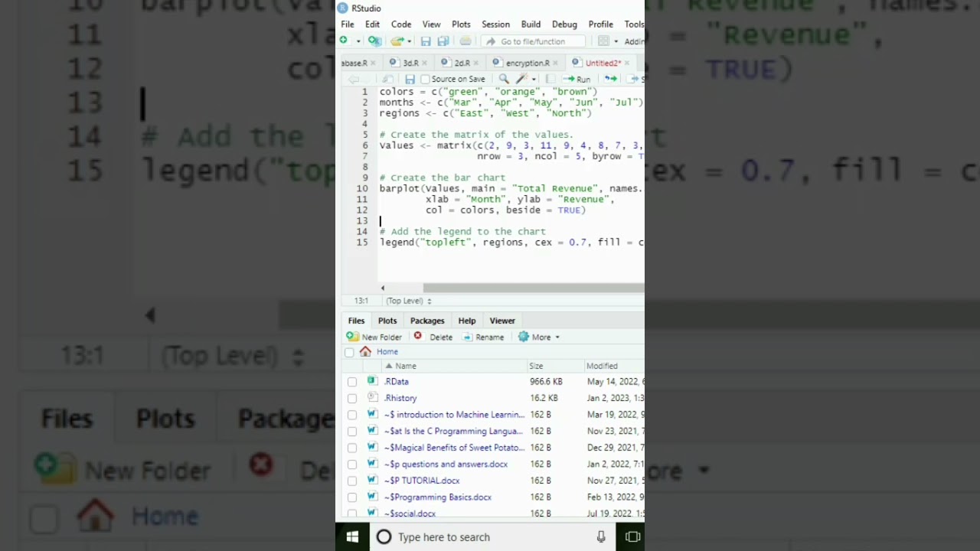Sort files by the Name column header
The image size is (980, 551).
click(406, 366)
